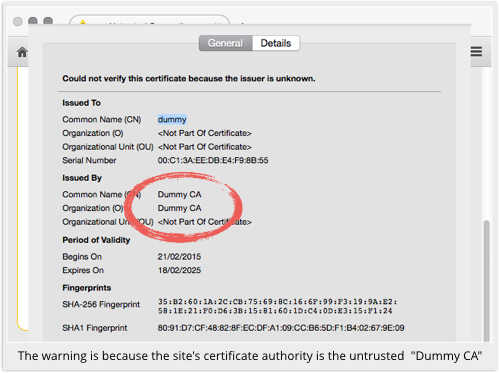Image resolution: width=499 pixels, height=373 pixels.
Task: Click the Begins On date 21/02/2015
Action: coord(179,257)
